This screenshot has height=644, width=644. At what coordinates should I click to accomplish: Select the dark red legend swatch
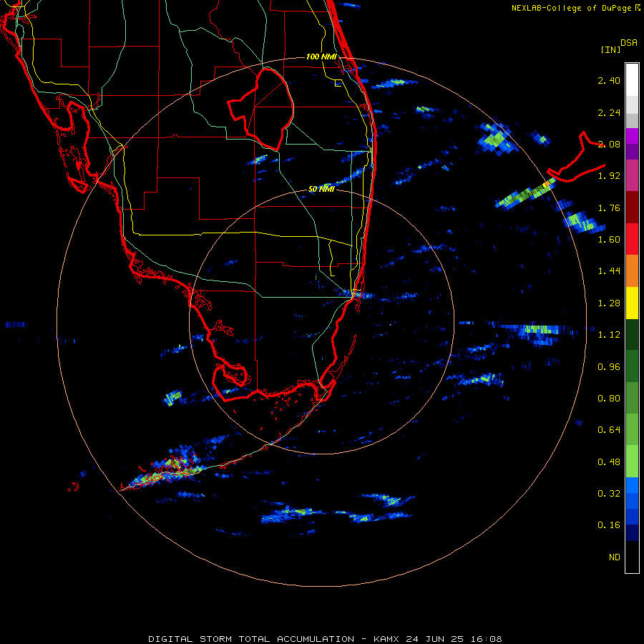(x=632, y=208)
